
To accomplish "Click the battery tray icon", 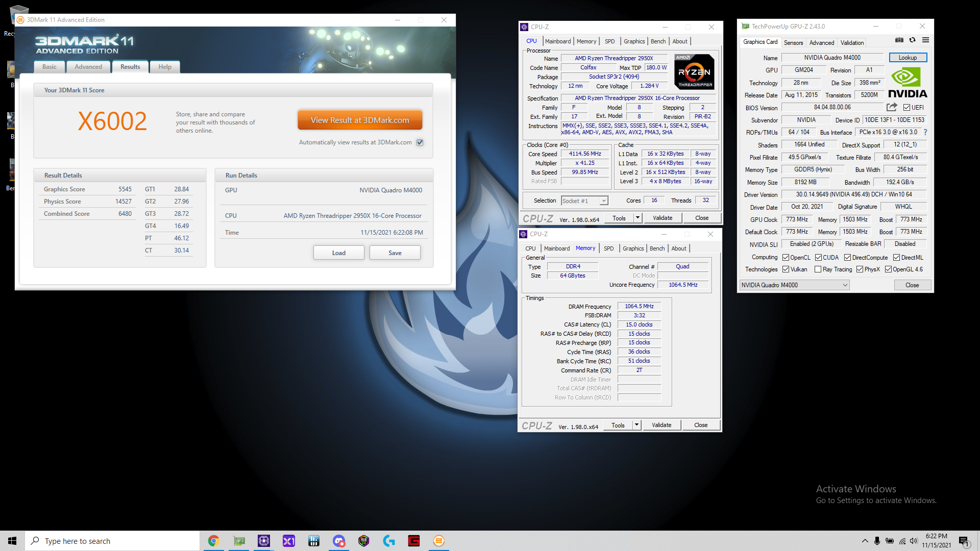I will tap(890, 541).
